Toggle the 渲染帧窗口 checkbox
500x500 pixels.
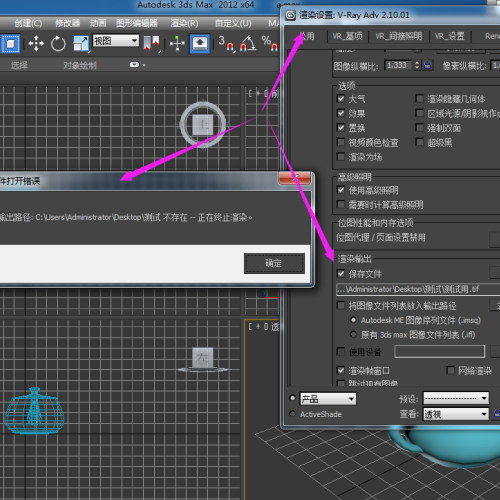[341, 370]
